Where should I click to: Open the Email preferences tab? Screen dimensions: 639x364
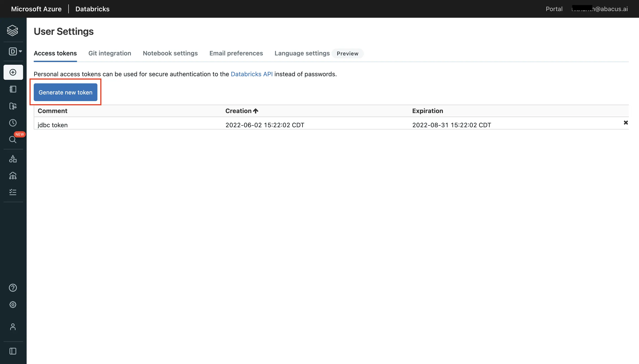pos(236,53)
